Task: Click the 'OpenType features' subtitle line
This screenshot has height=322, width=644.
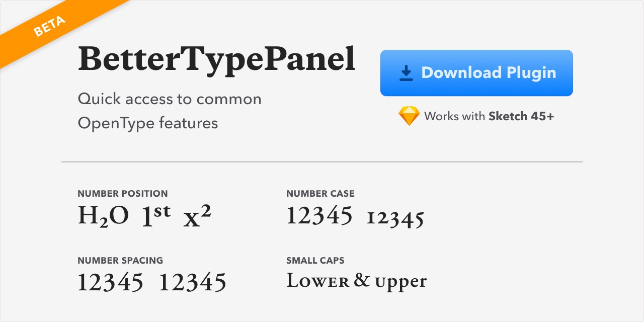Action: 148,123
